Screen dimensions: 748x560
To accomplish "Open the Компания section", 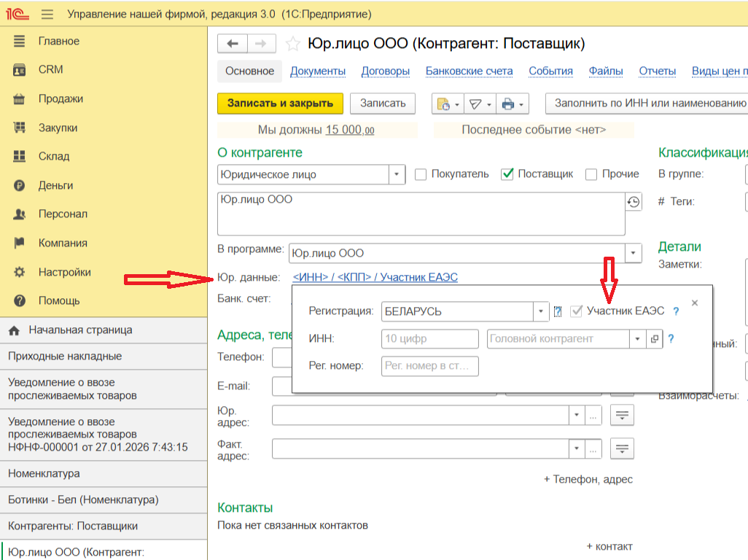I will pyautogui.click(x=63, y=244).
